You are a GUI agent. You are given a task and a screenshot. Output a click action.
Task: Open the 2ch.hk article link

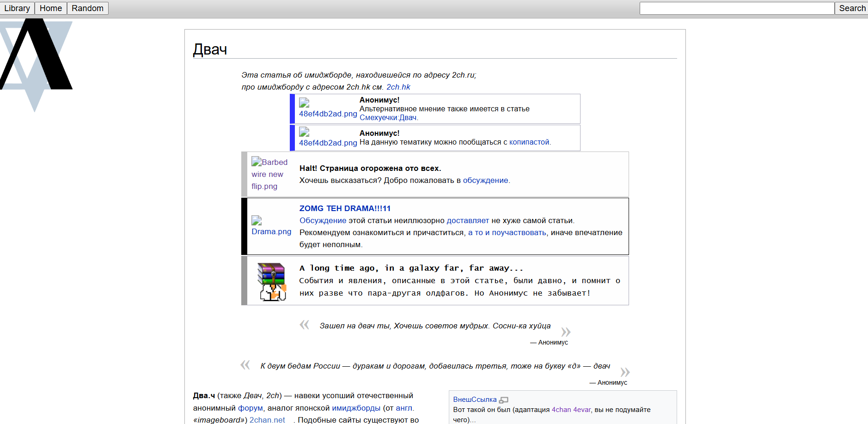pyautogui.click(x=398, y=87)
